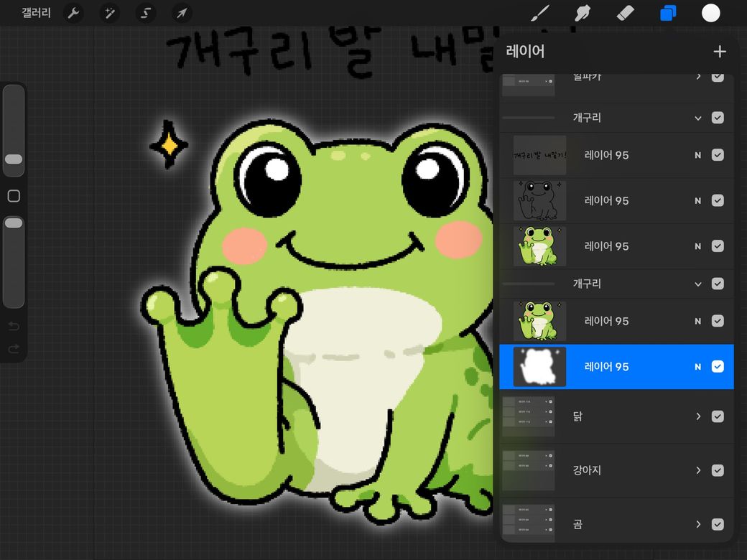Close the Layers panel icon
Viewport: 747px width, 560px height.
tap(668, 13)
